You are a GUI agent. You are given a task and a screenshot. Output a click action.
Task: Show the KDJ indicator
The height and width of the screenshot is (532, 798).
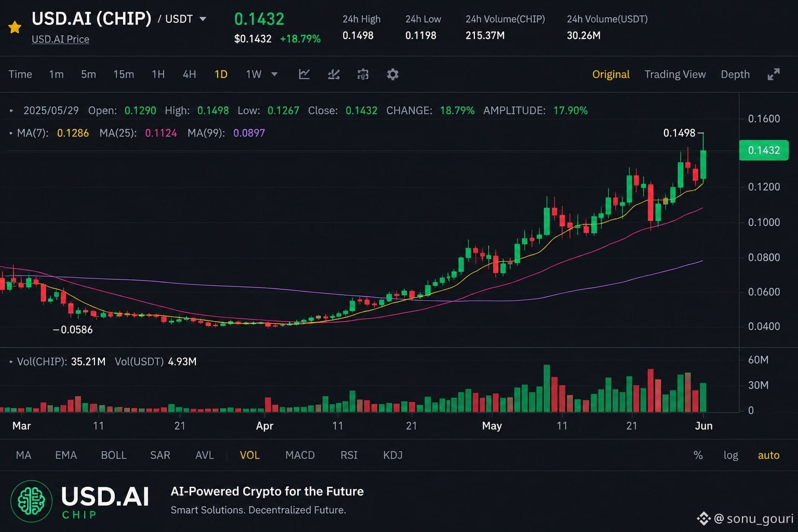point(393,455)
